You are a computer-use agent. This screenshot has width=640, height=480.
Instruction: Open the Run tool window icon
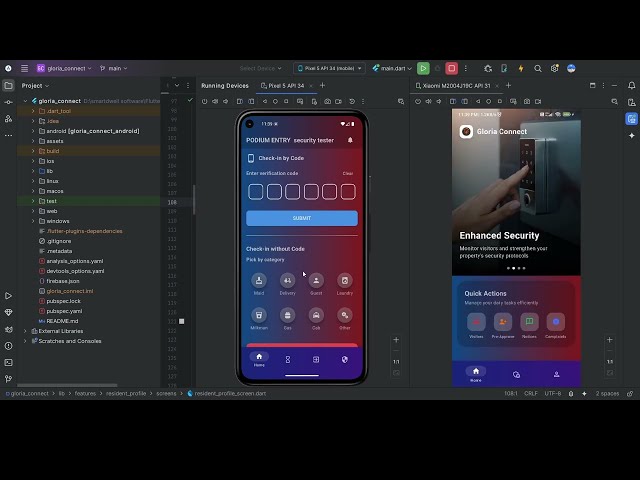click(8, 296)
